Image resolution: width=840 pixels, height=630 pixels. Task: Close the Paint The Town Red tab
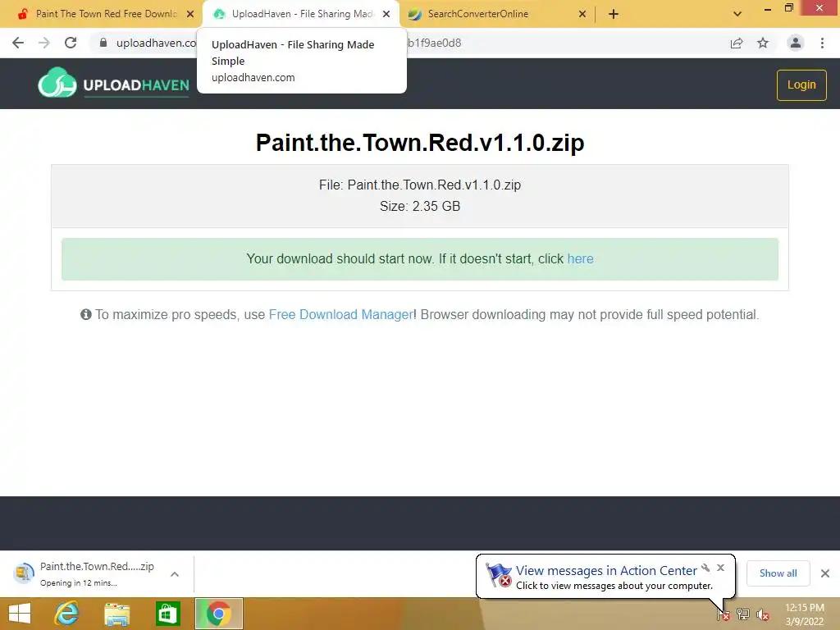click(190, 14)
